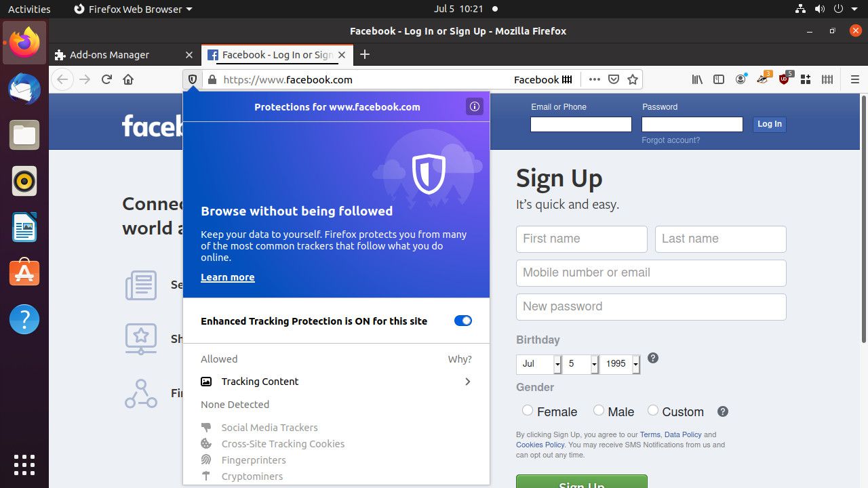Click the New password field

click(x=651, y=306)
